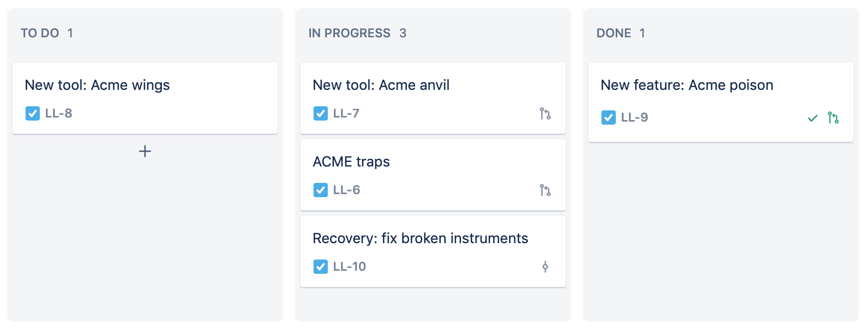Open the LL-10 issue key link
Viewport: 868px width, 330px height.
pos(350,267)
